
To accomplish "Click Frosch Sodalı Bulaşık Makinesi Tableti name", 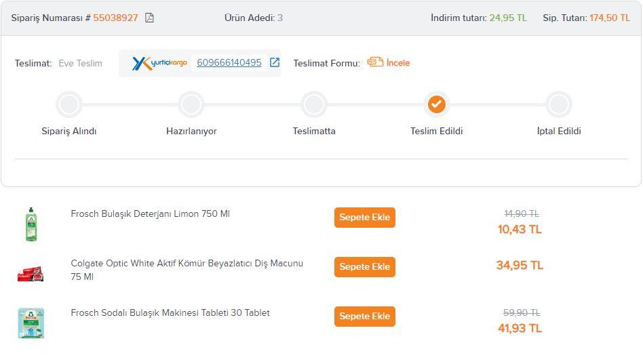I will [x=170, y=312].
